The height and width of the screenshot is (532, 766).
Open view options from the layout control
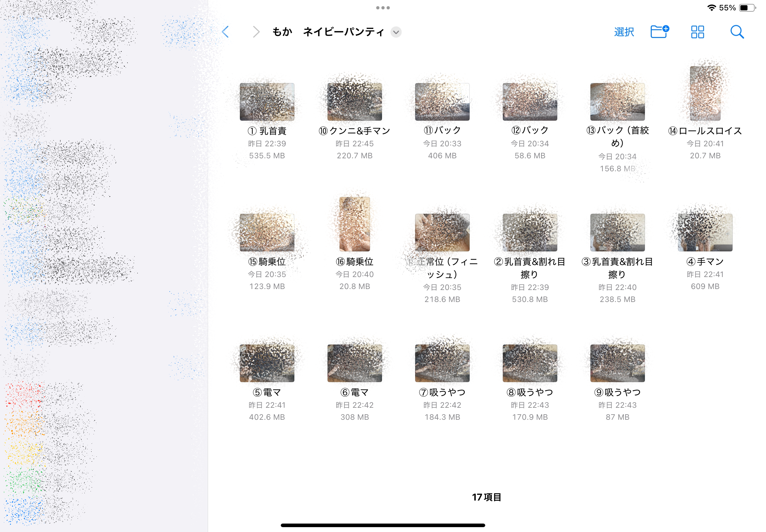(697, 32)
